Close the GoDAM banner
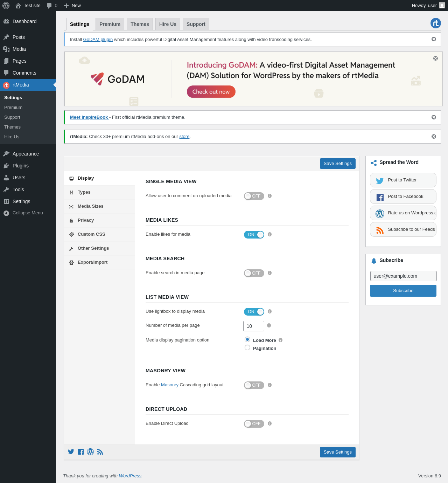This screenshot has height=483, width=448. tap(435, 58)
